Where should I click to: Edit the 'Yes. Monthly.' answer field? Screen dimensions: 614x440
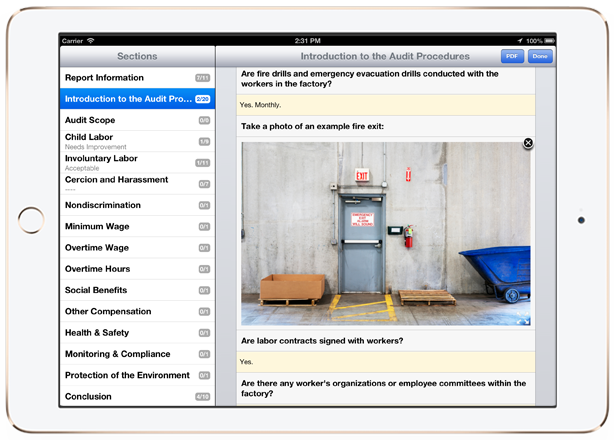tap(385, 105)
